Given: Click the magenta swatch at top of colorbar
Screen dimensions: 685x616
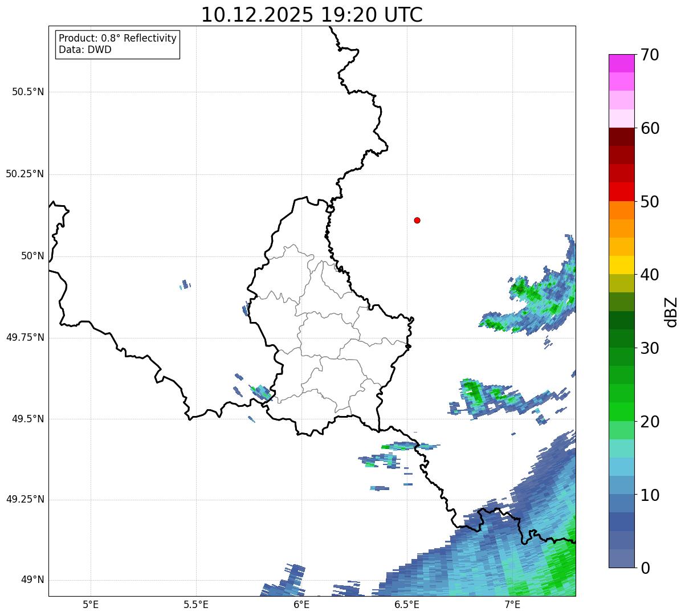Looking at the screenshot, I should (621, 63).
